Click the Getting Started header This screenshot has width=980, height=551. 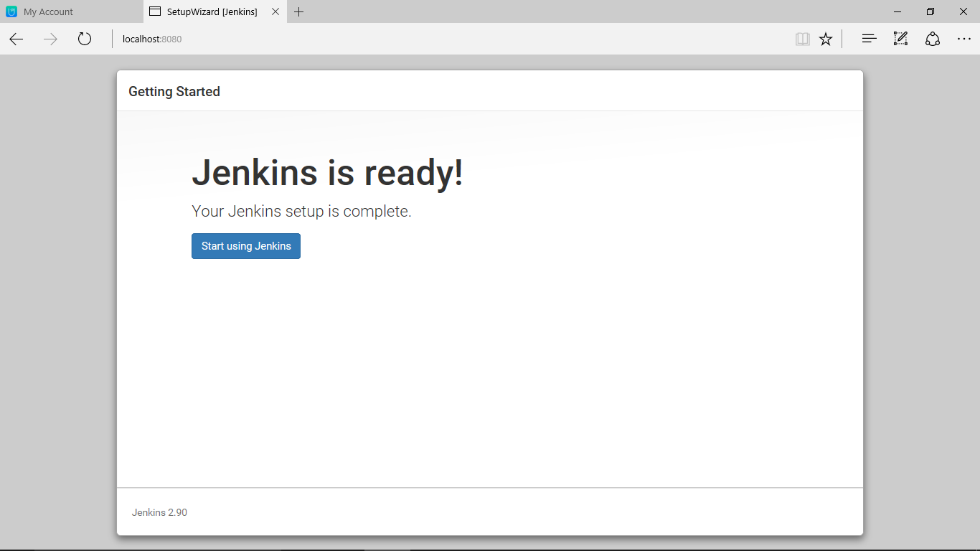(x=174, y=91)
